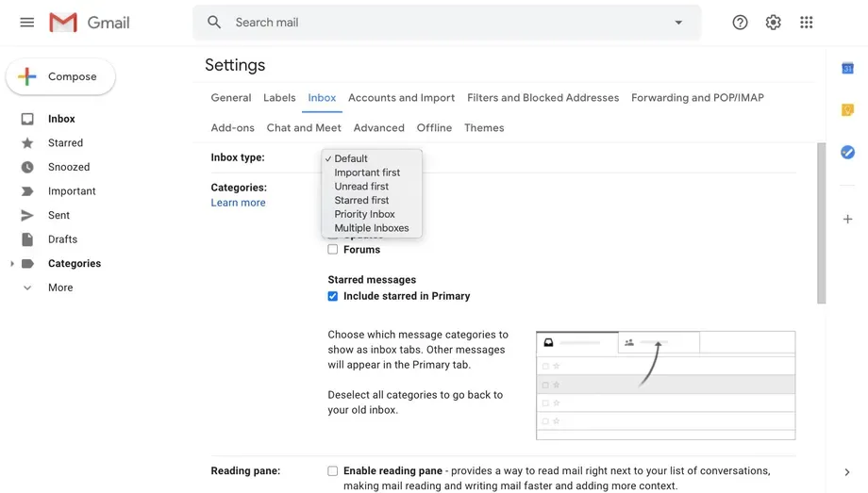Click the social tab icon in preview illustration
The width and height of the screenshot is (868, 493).
pyautogui.click(x=629, y=342)
